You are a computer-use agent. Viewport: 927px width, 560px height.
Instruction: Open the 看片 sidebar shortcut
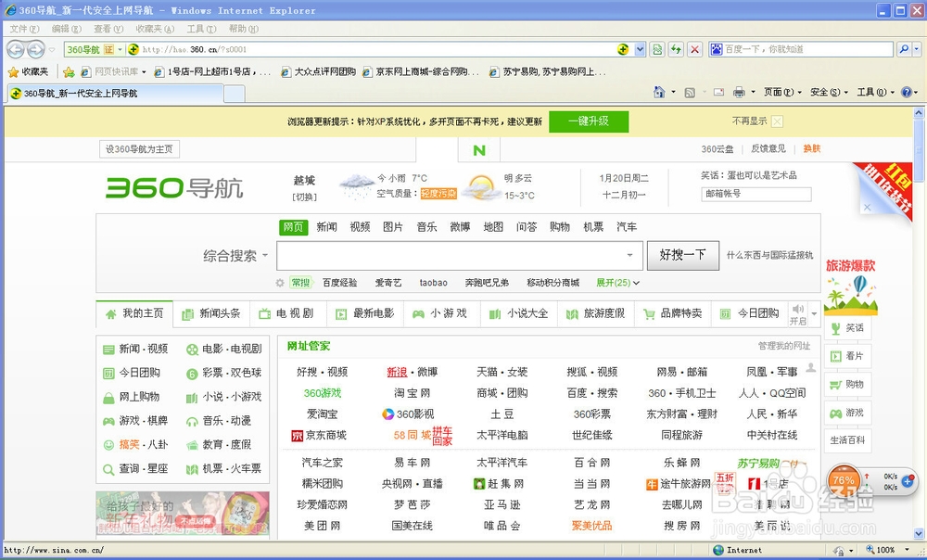848,356
